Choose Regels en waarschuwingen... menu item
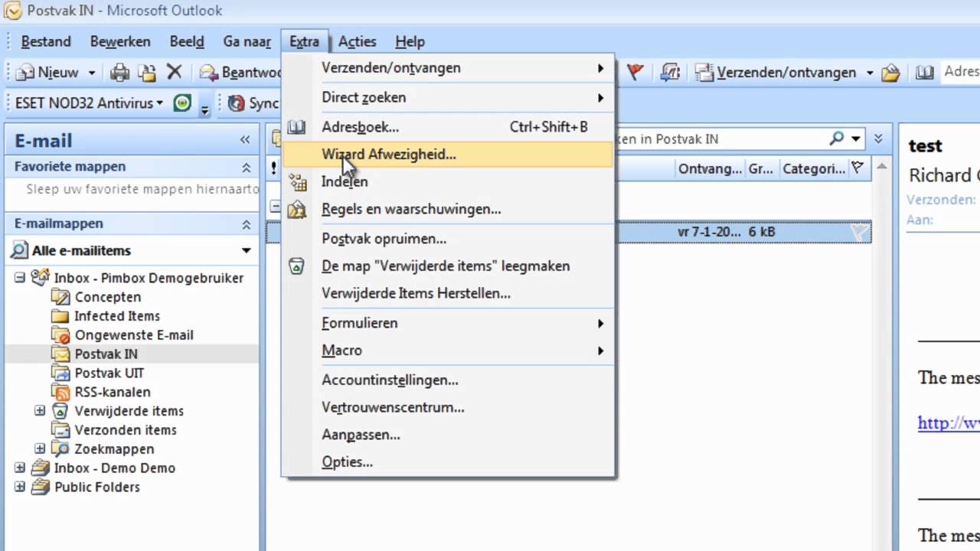 pyautogui.click(x=449, y=209)
